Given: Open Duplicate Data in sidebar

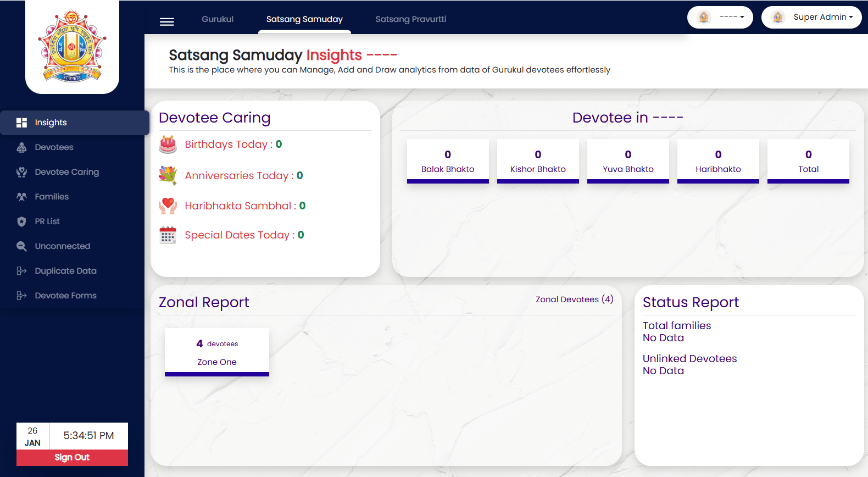Looking at the screenshot, I should click(65, 271).
